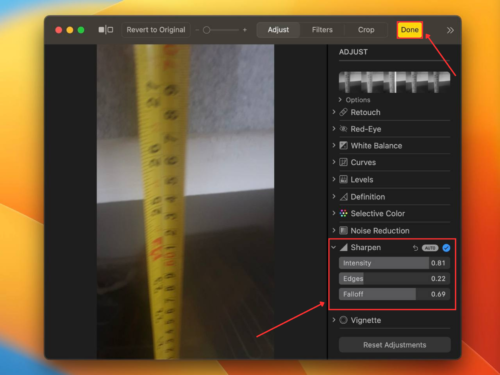500x375 pixels.
Task: Disable the Sharpen blue checkmark toggle
Action: 446,248
